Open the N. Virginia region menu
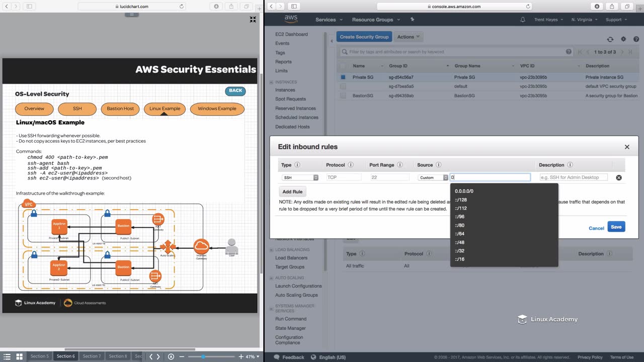 point(585,20)
